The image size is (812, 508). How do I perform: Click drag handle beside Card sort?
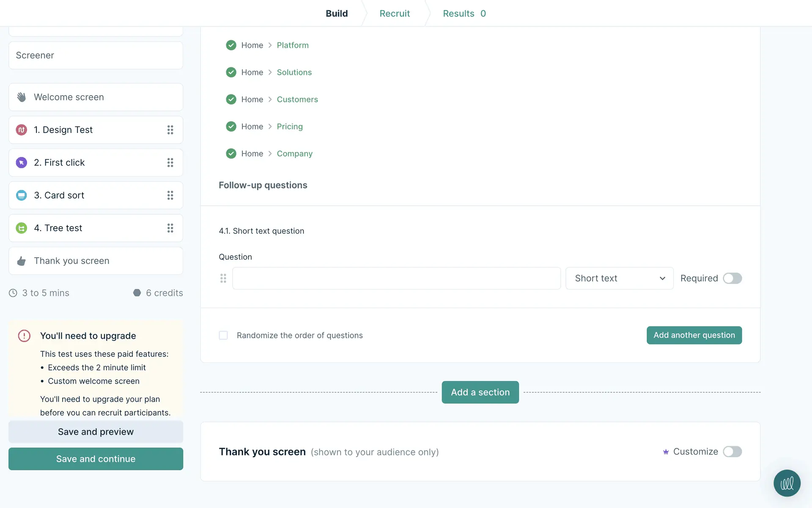point(170,195)
